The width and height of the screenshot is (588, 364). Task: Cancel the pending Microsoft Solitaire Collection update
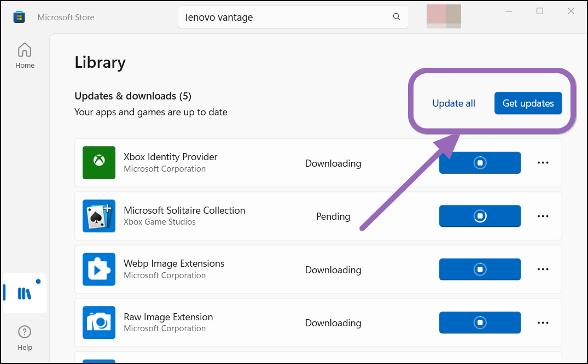[x=480, y=216]
